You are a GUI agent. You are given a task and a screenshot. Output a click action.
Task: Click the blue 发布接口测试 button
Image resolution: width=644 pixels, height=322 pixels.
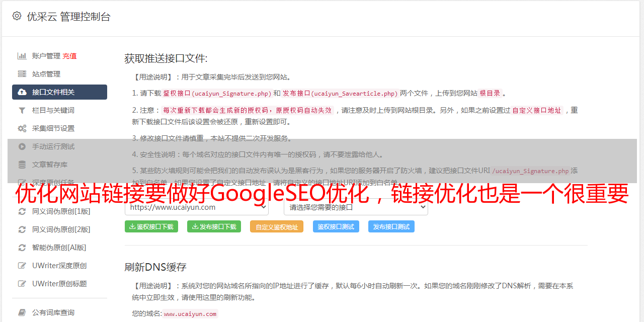tap(391, 226)
